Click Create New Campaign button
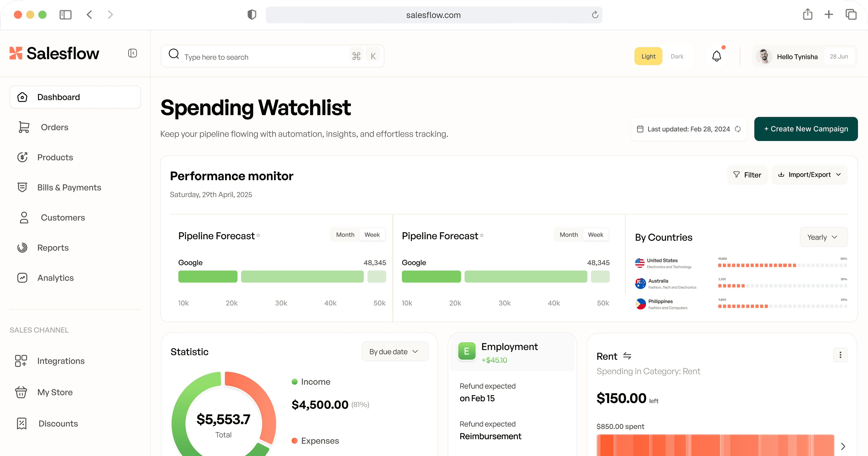The image size is (868, 456). 806,129
